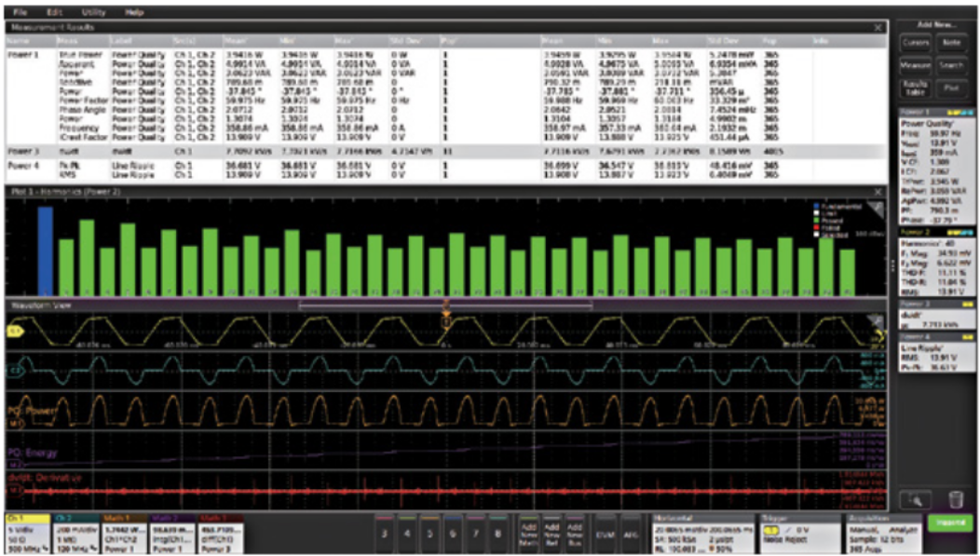Click the magnifier zoom icon
The width and height of the screenshot is (980, 556).
[917, 500]
